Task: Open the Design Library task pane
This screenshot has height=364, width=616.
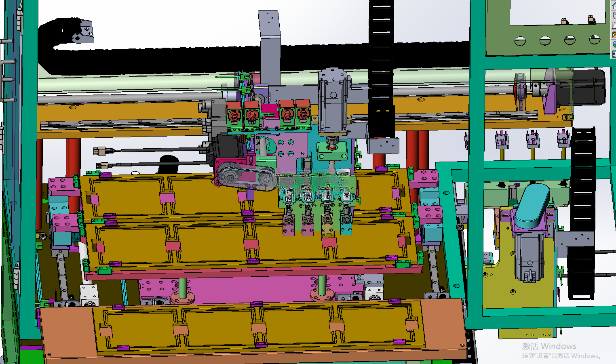Action: pos(614,15)
